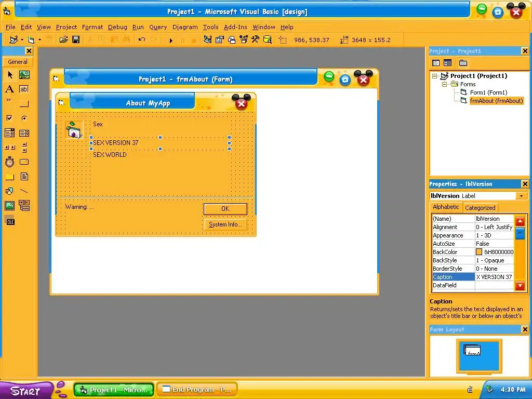Select the Shape control tool
Screen dimensions: 532x399
coord(10,191)
